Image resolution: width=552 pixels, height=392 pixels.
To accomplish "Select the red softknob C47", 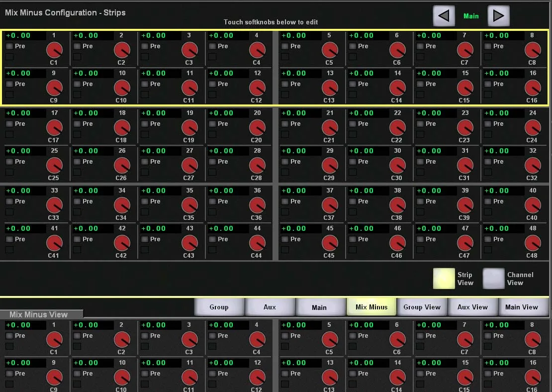I will pos(465,243).
